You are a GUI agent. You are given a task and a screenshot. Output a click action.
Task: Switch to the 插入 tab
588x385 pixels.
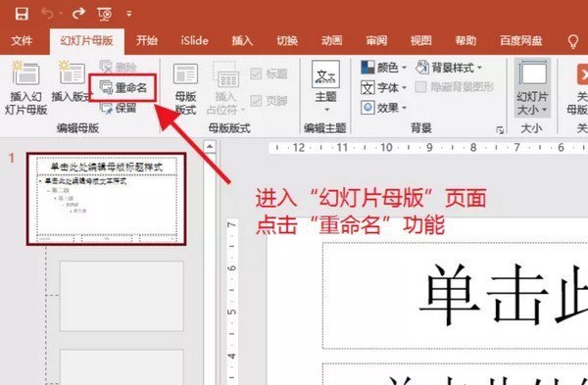coord(242,40)
